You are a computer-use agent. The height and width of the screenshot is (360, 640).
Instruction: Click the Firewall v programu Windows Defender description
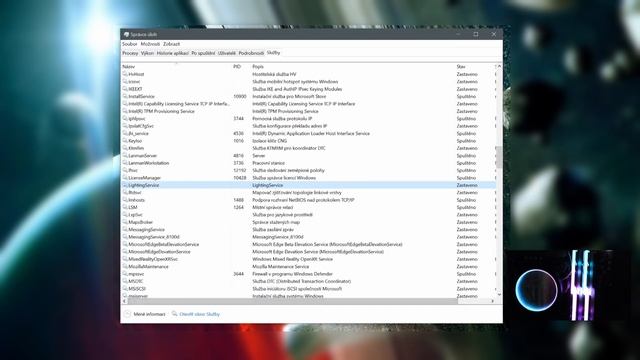292,274
